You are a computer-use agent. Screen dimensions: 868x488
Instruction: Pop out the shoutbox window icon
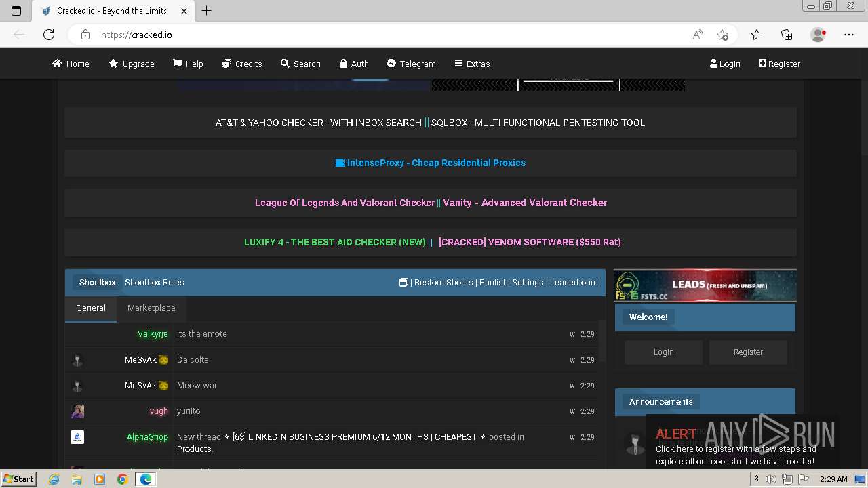tap(403, 282)
